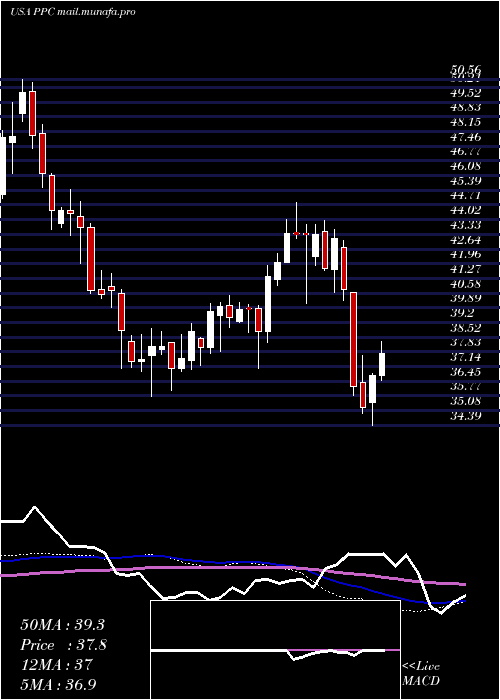
Task: Select the 35.77 price axis label
Action: coord(466,387)
